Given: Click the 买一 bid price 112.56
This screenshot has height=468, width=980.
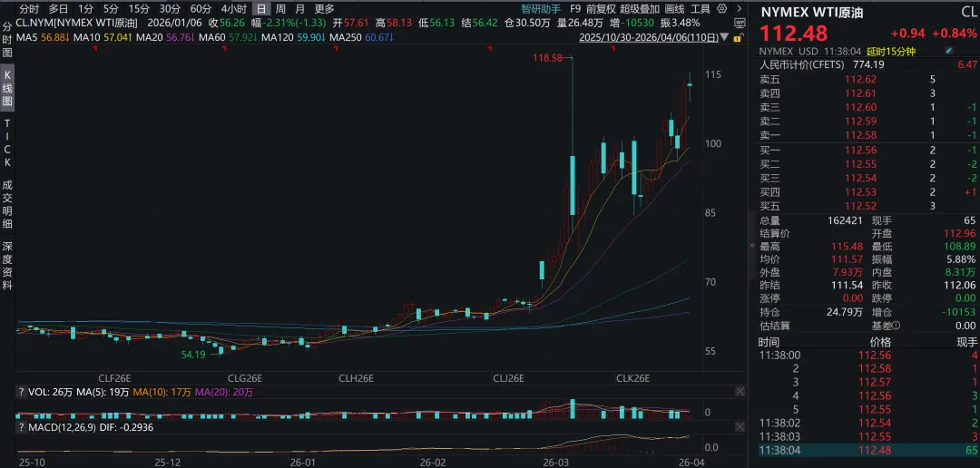Looking at the screenshot, I should (862, 150).
